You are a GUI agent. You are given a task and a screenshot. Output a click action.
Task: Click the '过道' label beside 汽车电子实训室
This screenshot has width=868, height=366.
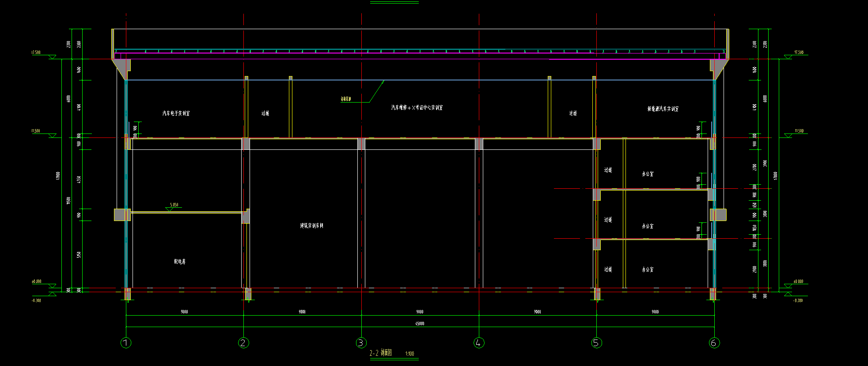265,113
